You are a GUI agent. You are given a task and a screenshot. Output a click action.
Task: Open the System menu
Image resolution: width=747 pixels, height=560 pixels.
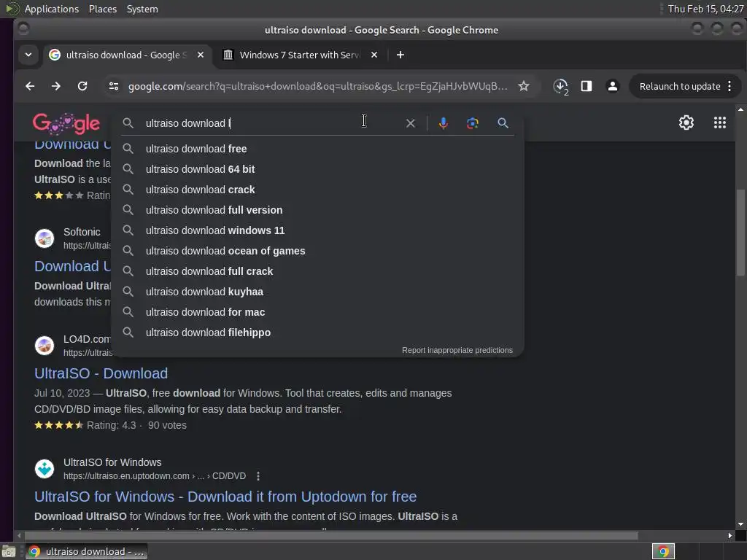[x=142, y=9]
